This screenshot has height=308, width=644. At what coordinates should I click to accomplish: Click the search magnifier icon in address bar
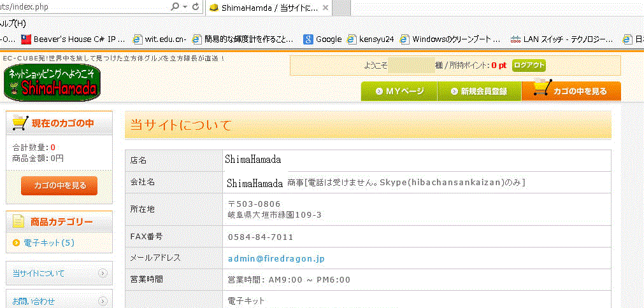pyautogui.click(x=175, y=7)
